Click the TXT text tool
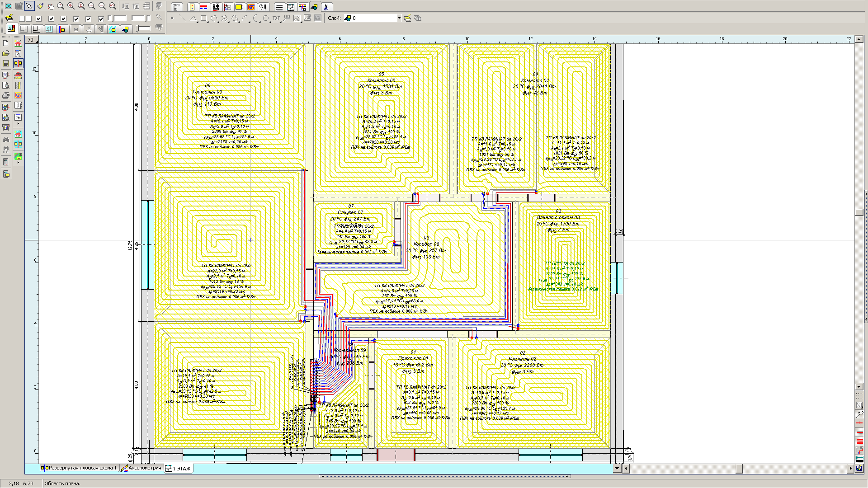The height and width of the screenshot is (488, 868). [276, 18]
